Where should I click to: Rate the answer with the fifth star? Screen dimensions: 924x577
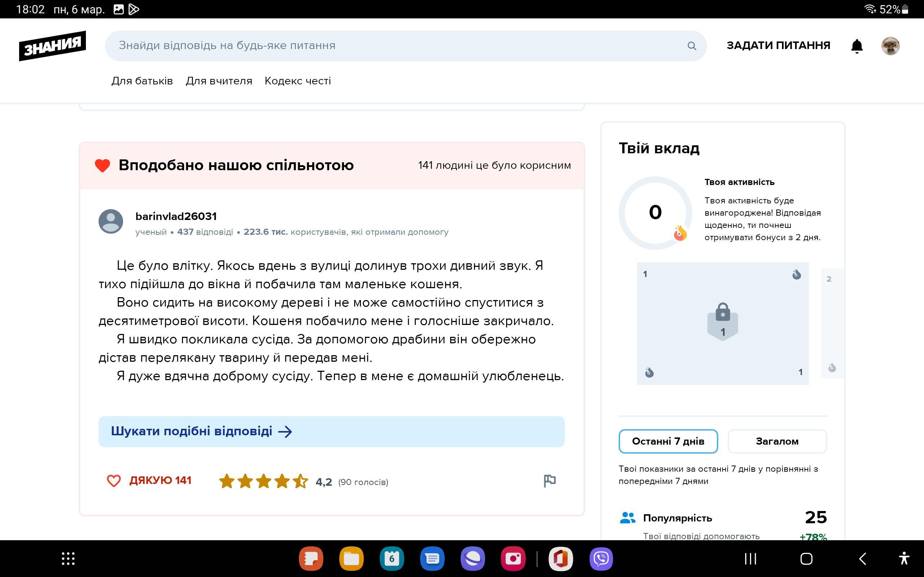coord(301,481)
